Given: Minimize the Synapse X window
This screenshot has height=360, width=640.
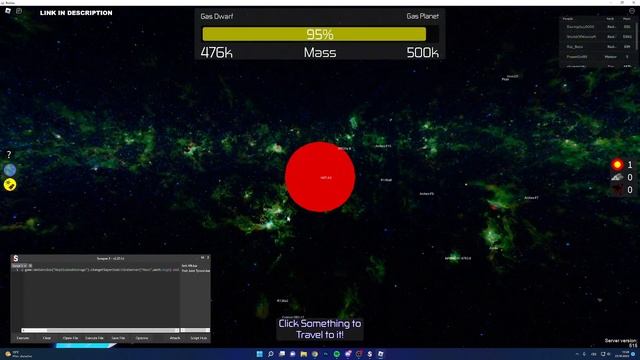Looking at the screenshot, I should coord(202,258).
